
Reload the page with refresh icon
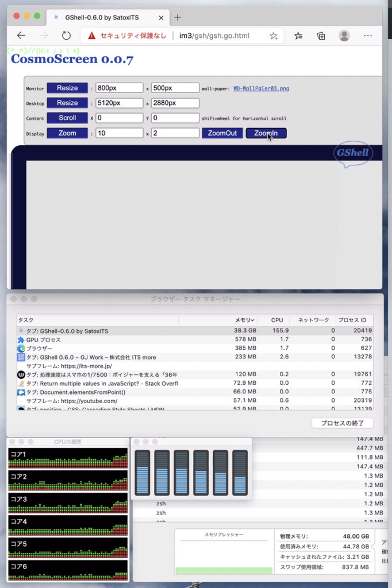pos(66,36)
